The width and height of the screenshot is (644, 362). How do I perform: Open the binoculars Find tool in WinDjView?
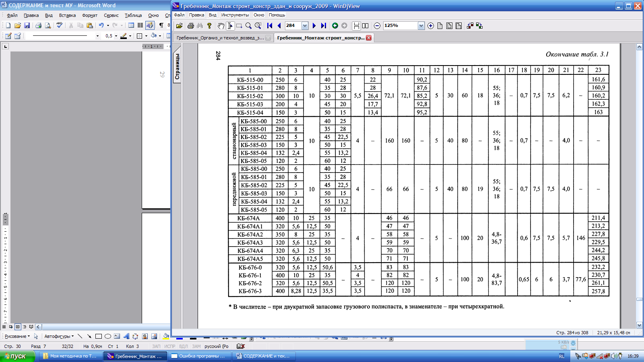(200, 26)
